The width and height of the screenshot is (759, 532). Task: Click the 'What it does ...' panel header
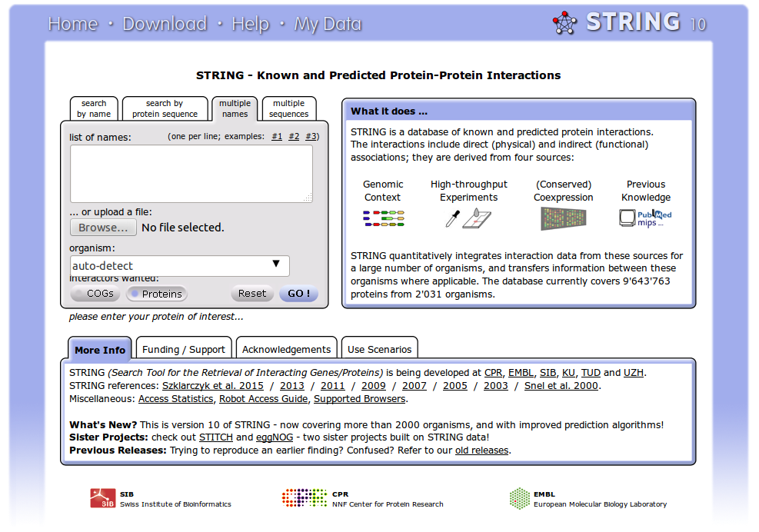point(518,111)
